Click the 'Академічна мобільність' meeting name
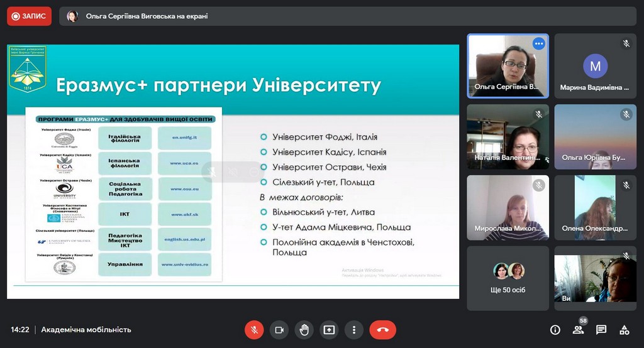The height and width of the screenshot is (348, 644). (x=86, y=330)
